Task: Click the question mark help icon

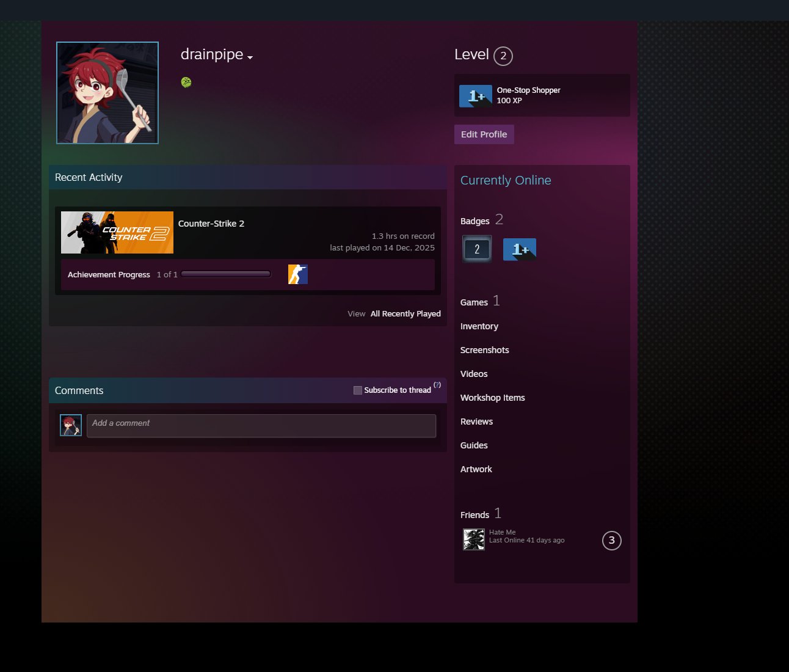Action: (x=437, y=385)
